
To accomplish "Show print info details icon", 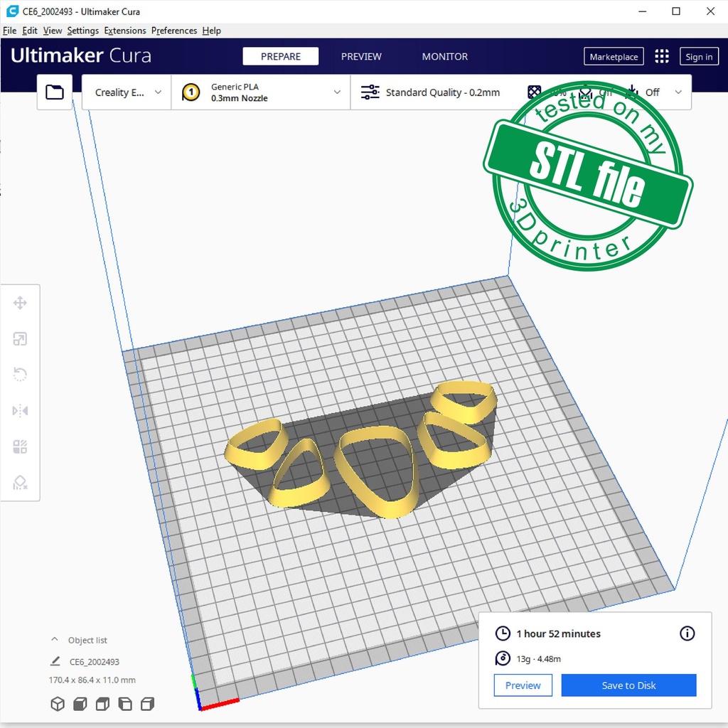I will pyautogui.click(x=687, y=633).
